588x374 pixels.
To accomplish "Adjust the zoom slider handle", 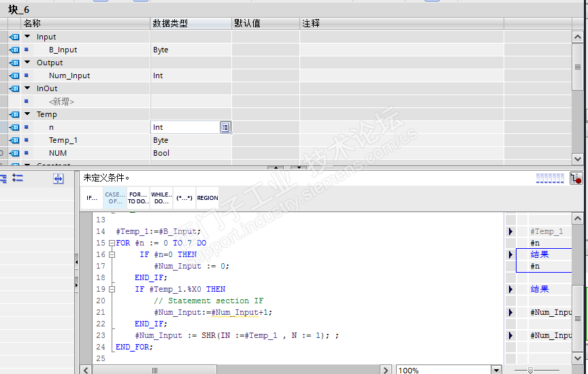I will point(530,370).
